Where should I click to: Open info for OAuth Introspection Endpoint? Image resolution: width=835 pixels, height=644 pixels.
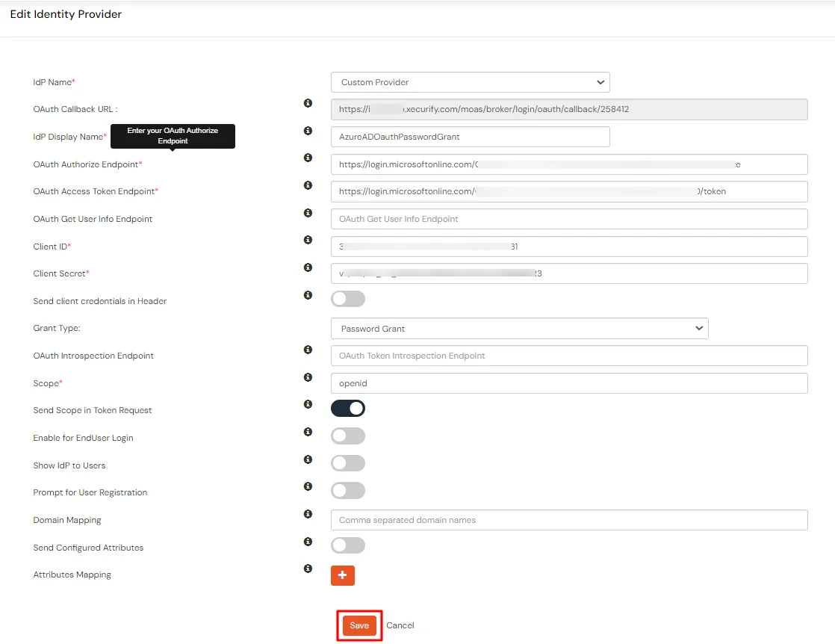tap(308, 349)
